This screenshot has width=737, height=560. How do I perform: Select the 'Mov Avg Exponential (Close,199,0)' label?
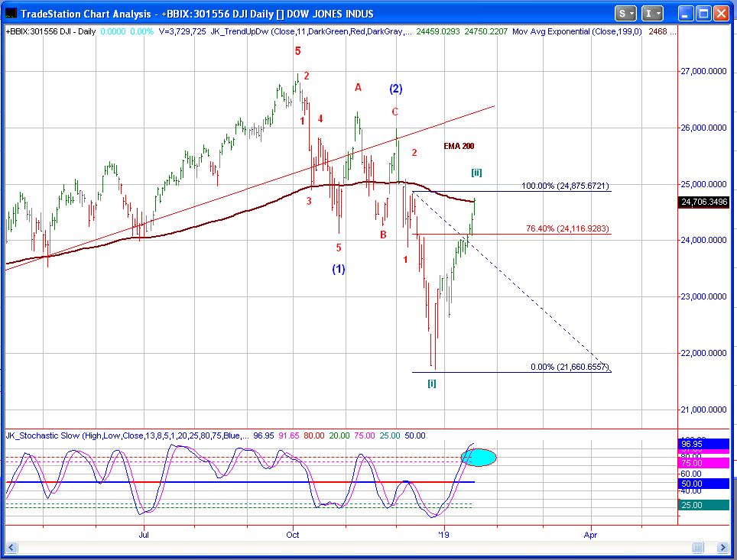coord(576,31)
